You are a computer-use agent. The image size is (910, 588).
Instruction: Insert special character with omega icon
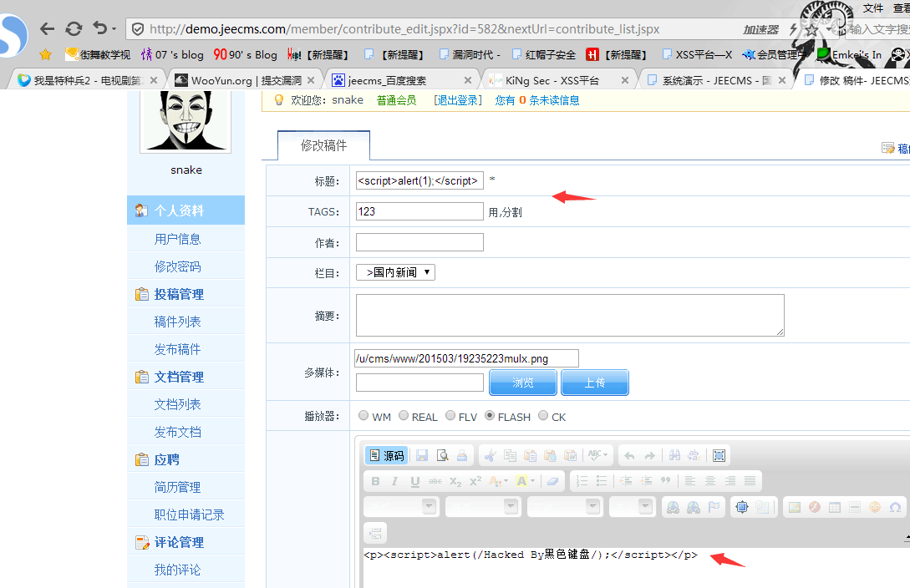point(895,507)
